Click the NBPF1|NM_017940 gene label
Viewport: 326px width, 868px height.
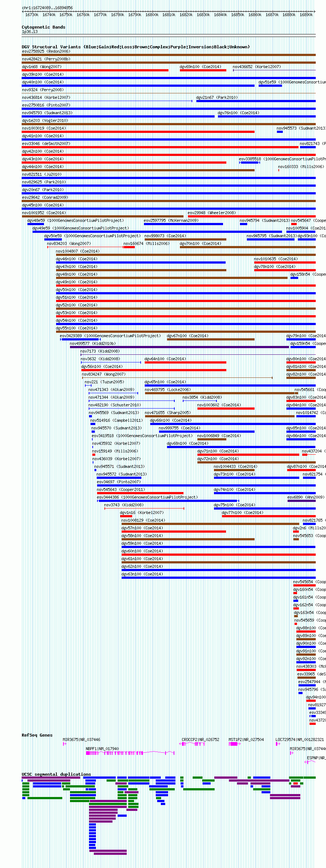pos(102,749)
